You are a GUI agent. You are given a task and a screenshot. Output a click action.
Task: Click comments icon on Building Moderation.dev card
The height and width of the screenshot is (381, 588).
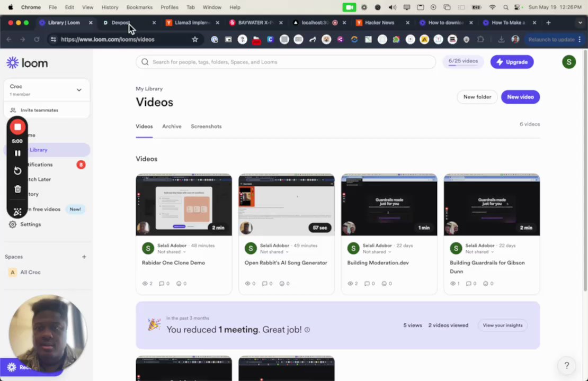point(367,284)
